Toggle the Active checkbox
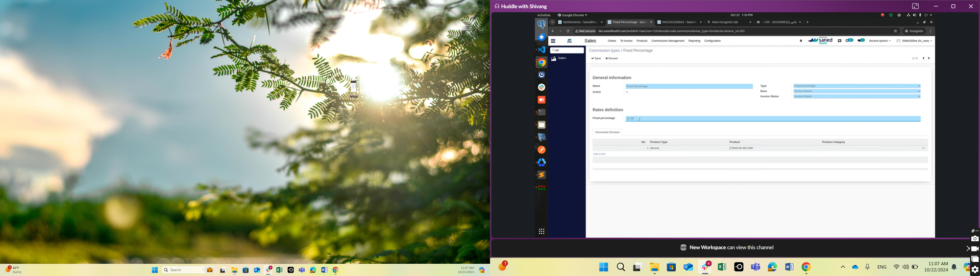Image resolution: width=980 pixels, height=276 pixels. point(627,92)
